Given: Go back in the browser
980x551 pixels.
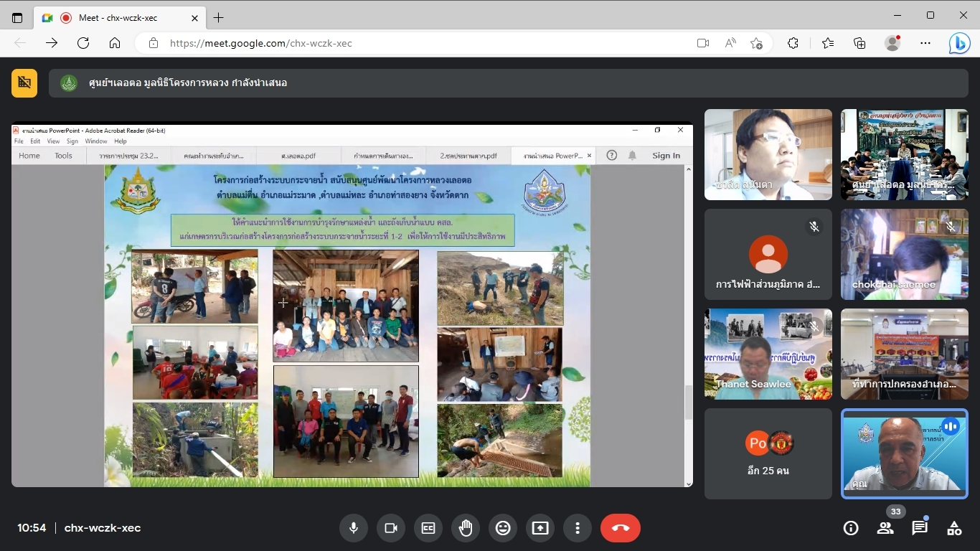Looking at the screenshot, I should (x=20, y=43).
